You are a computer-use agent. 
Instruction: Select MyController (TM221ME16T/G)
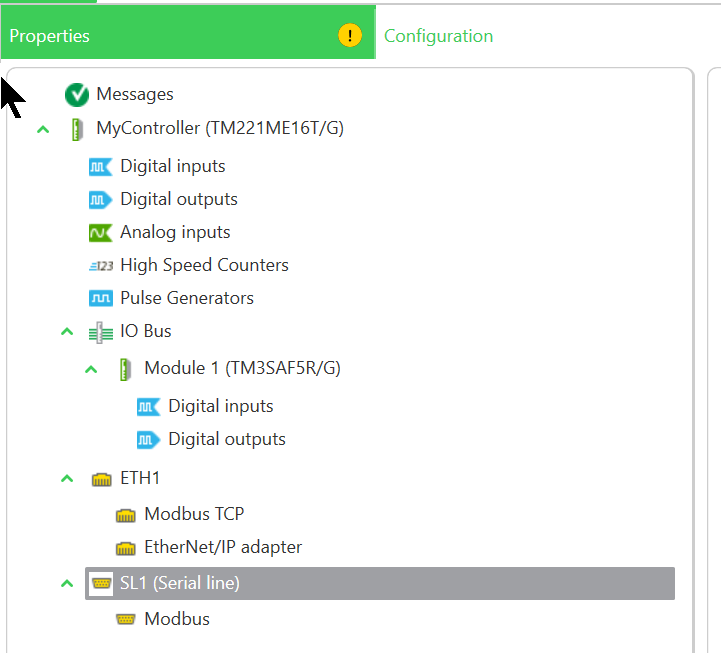[x=220, y=128]
